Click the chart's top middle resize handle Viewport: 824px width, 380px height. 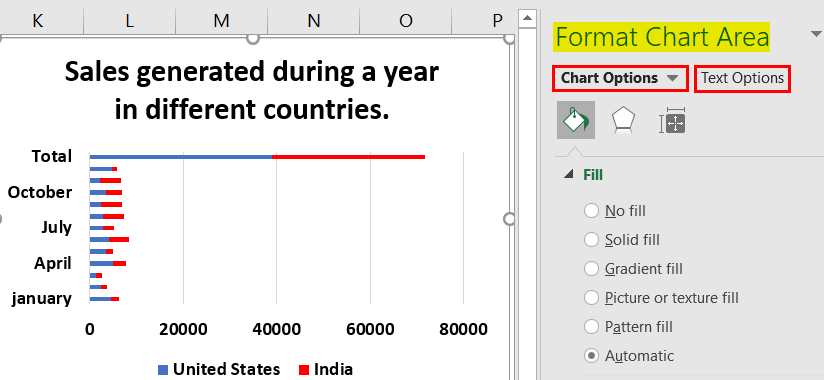(x=253, y=38)
